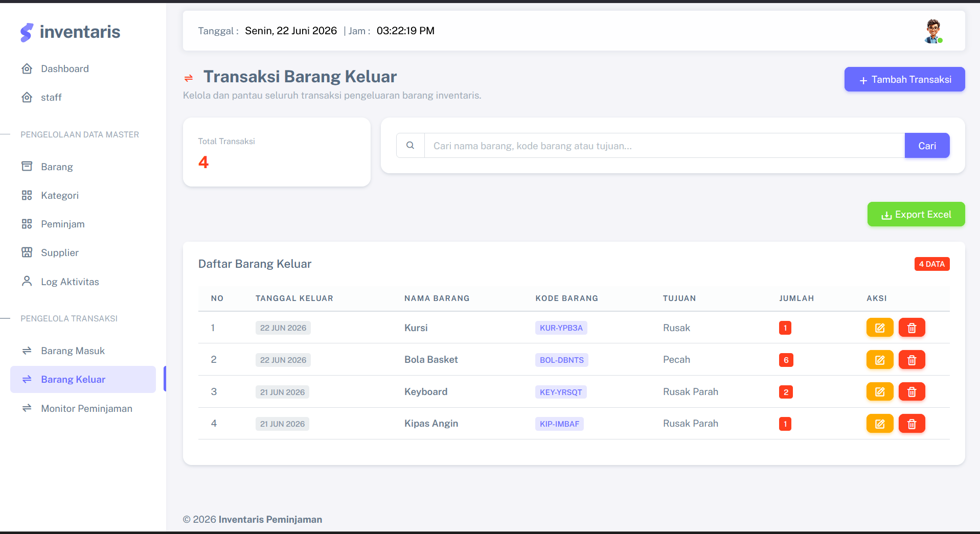Focus the search input for nama barang
This screenshot has width=980, height=534.
(664, 146)
